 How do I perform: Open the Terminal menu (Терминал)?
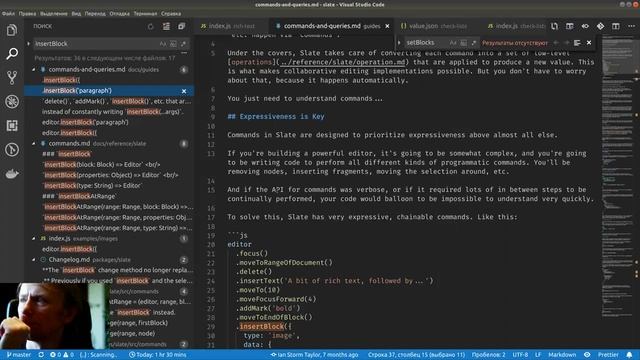click(145, 13)
